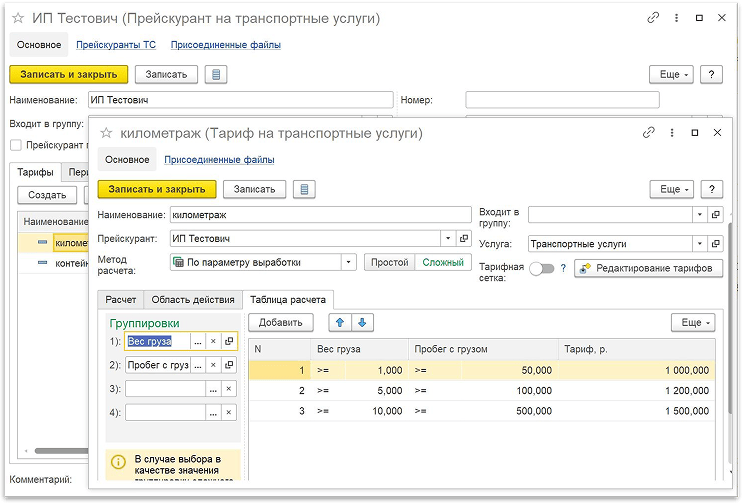Open the Услуга value form icon
This screenshot has width=742, height=504.
tap(716, 244)
